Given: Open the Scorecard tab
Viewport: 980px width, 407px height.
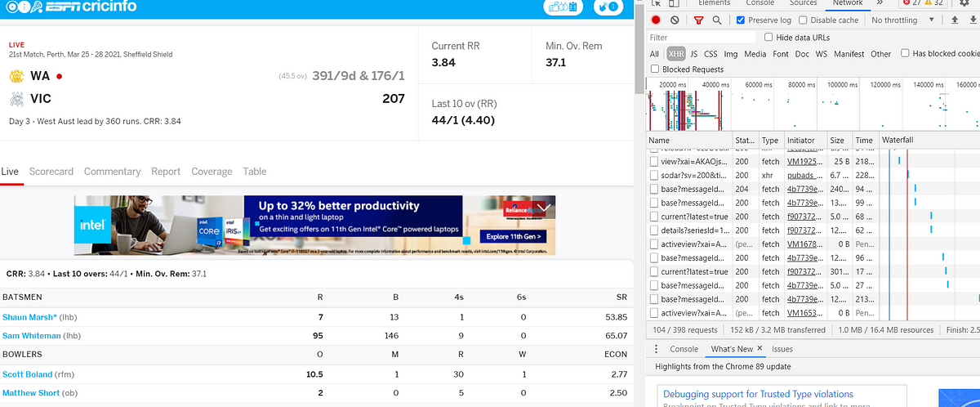Looking at the screenshot, I should 51,172.
